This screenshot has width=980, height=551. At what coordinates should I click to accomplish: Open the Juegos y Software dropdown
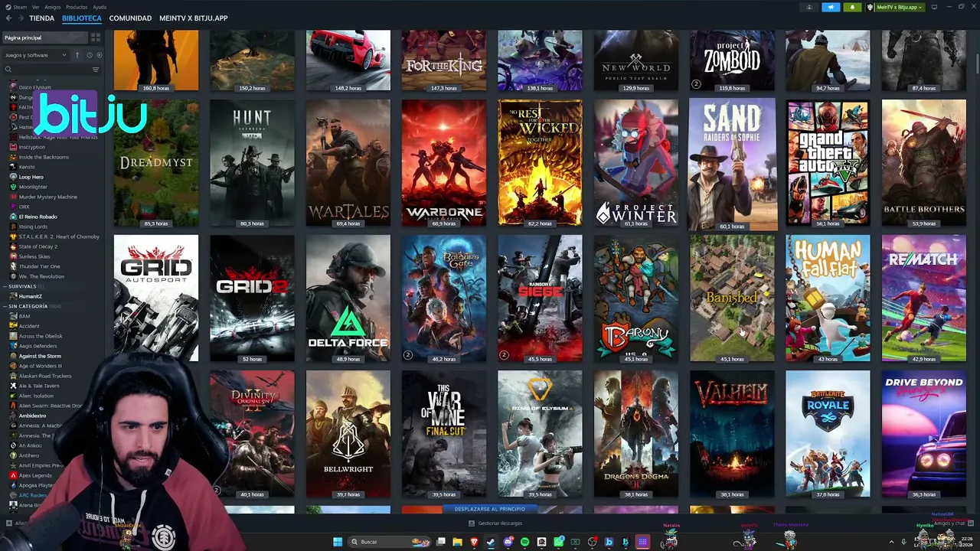[x=36, y=55]
